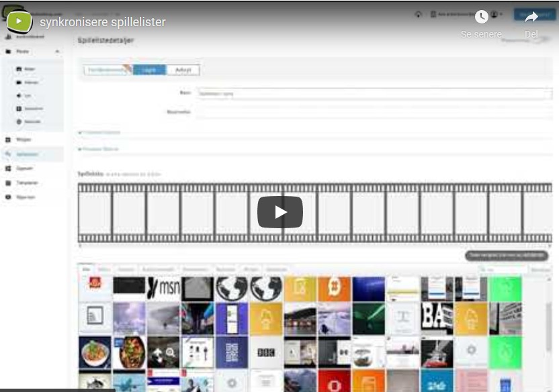
Task: Select the first tab above media grid
Action: click(x=86, y=269)
